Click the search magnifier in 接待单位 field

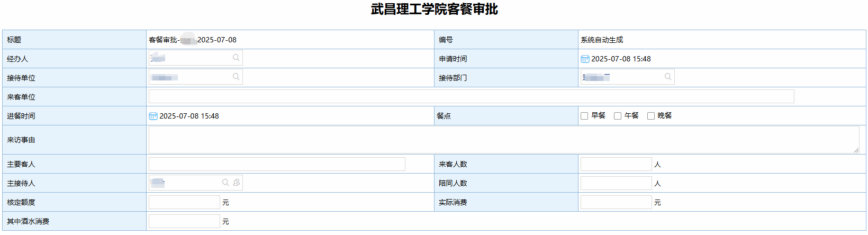[236, 77]
